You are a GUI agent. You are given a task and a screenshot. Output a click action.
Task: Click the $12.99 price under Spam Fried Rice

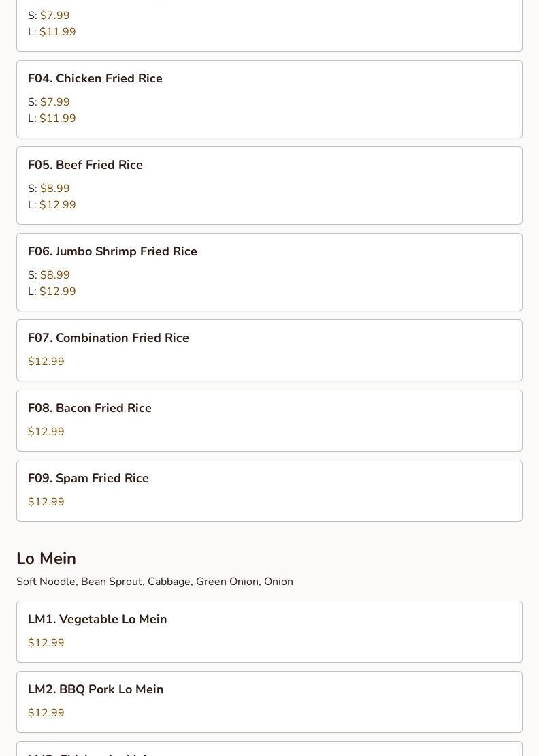tap(46, 502)
